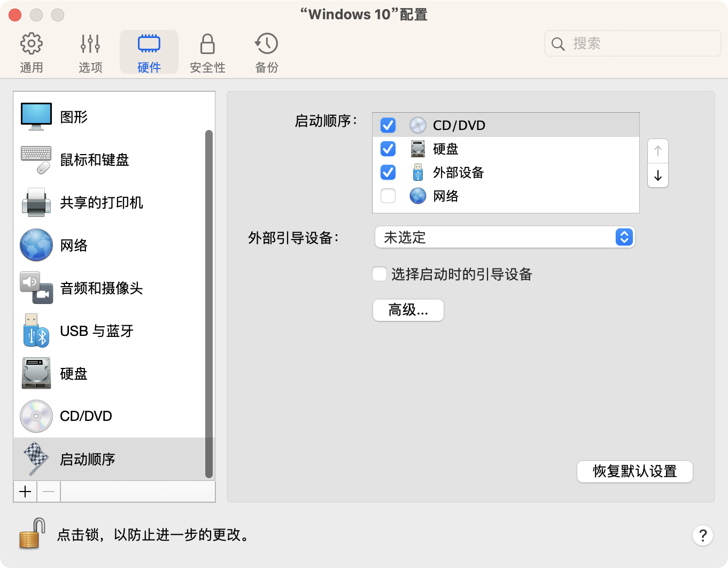The width and height of the screenshot is (728, 568).
Task: Go to the 备份 backup tab
Action: tap(267, 52)
